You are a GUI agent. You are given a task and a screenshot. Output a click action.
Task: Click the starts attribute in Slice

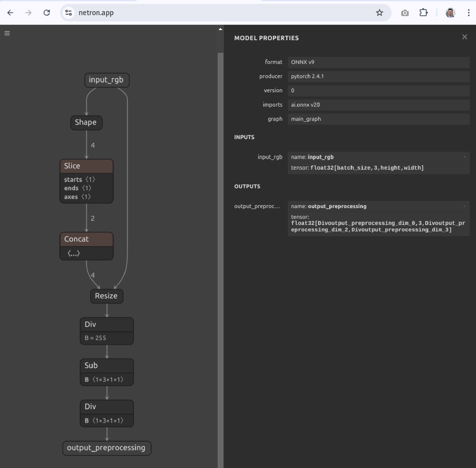[80, 180]
